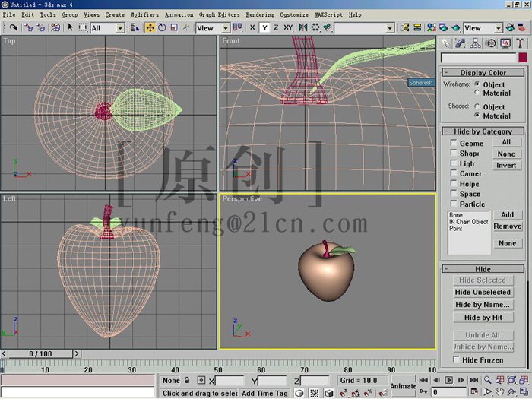The height and width of the screenshot is (399, 532).
Task: Open the Graph Editors menu
Action: point(219,14)
